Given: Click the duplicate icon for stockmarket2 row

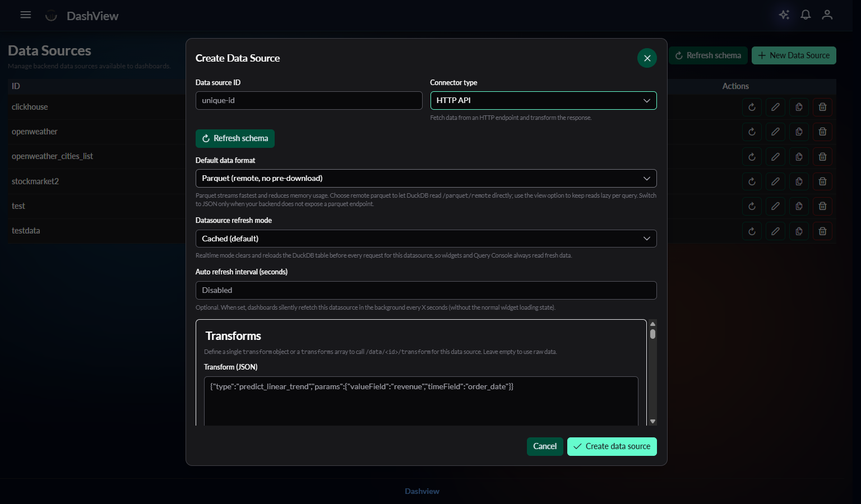Looking at the screenshot, I should [x=799, y=181].
